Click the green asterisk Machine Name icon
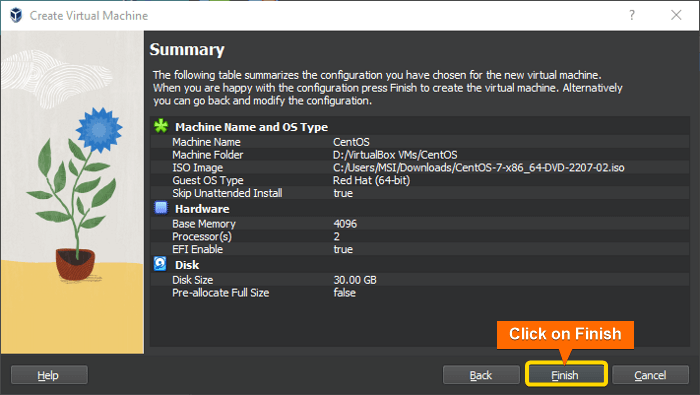The width and height of the screenshot is (700, 395). 161,126
